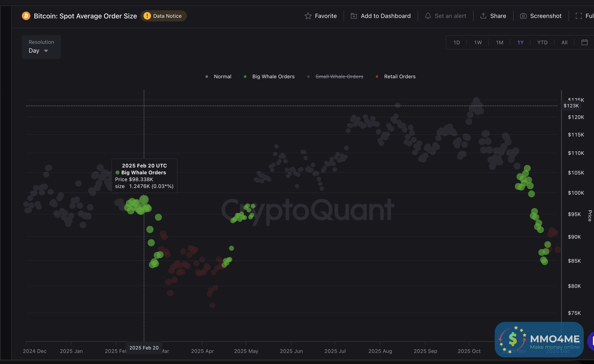This screenshot has width=594, height=364.
Task: Open the Resolution Day dropdown
Action: click(x=39, y=51)
